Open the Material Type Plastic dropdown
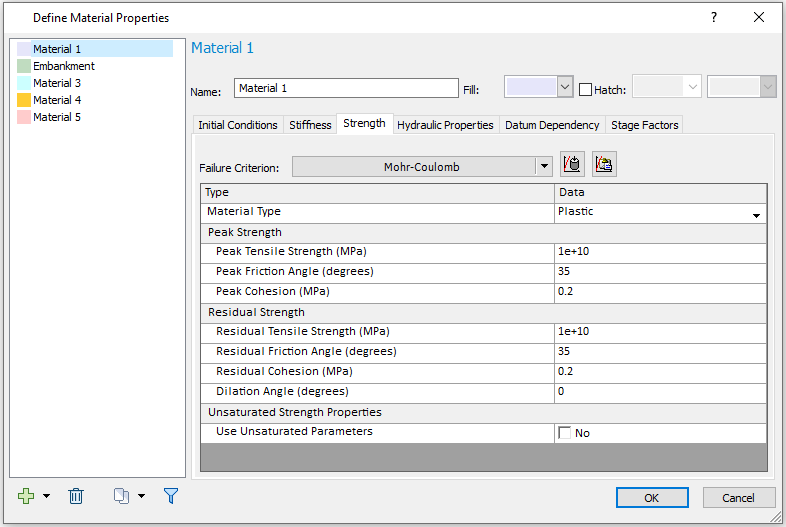Image resolution: width=786 pixels, height=527 pixels. click(x=756, y=216)
